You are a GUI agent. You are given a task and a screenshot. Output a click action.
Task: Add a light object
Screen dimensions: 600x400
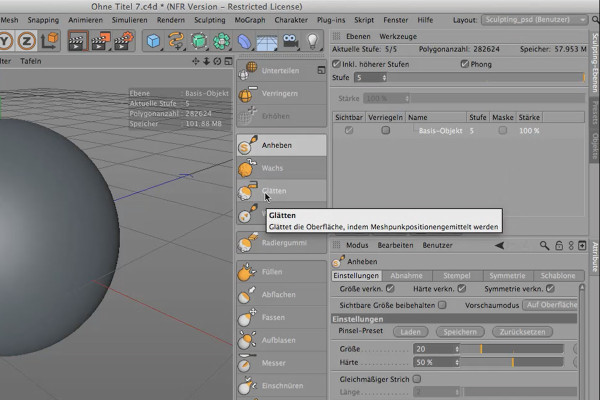pos(313,41)
